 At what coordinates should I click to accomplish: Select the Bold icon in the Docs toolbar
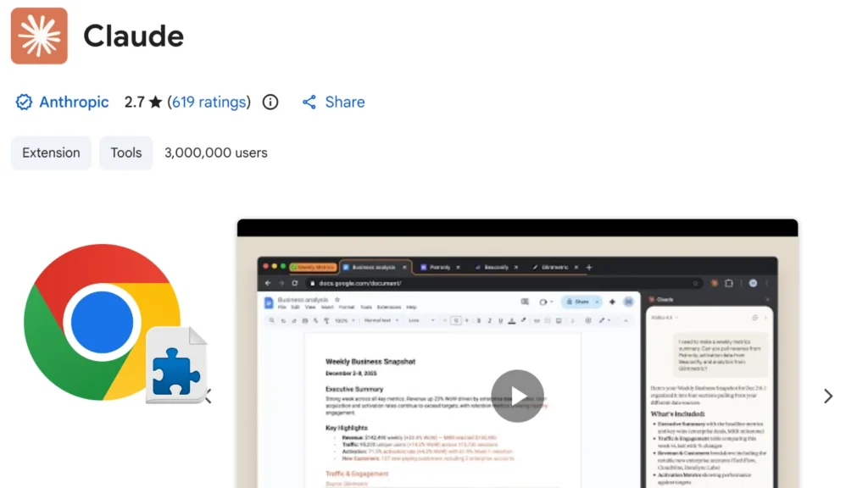point(479,320)
